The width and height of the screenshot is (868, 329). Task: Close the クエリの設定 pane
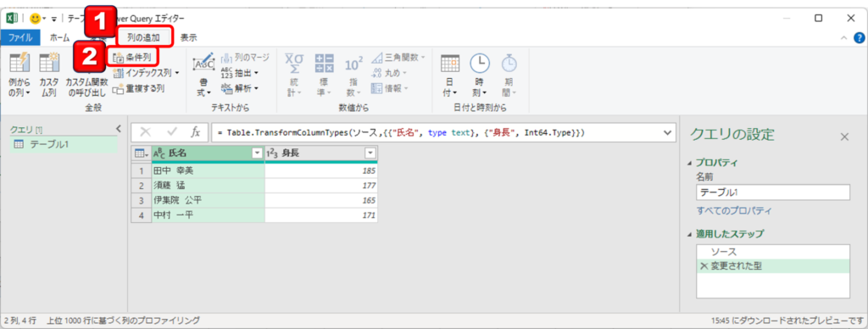click(844, 137)
